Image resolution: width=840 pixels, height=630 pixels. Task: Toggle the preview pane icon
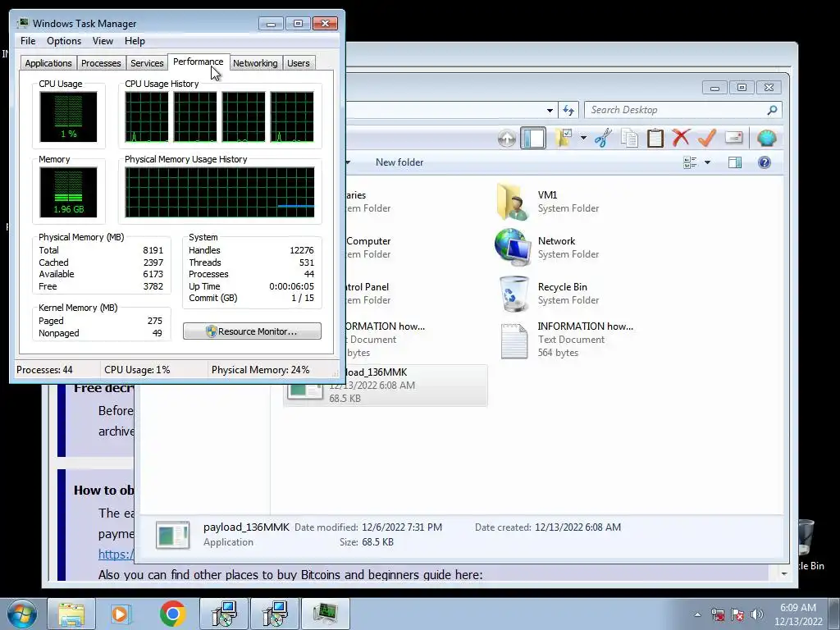coord(735,162)
